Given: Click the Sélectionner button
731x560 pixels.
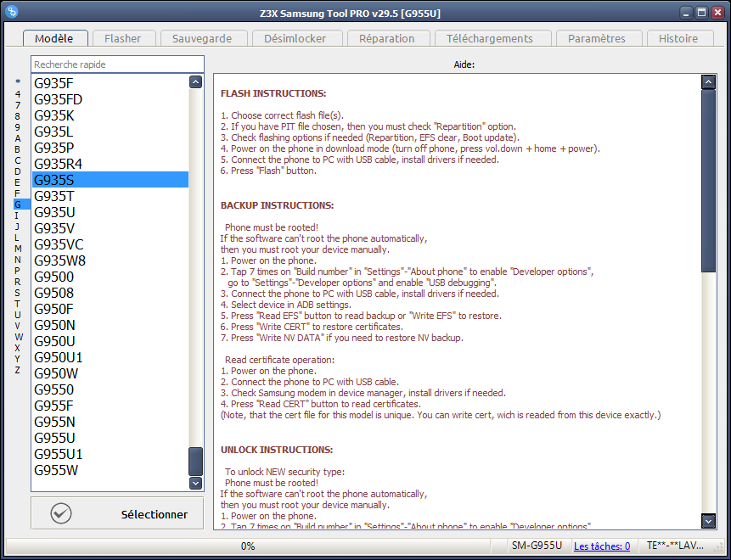Looking at the screenshot, I should point(117,513).
